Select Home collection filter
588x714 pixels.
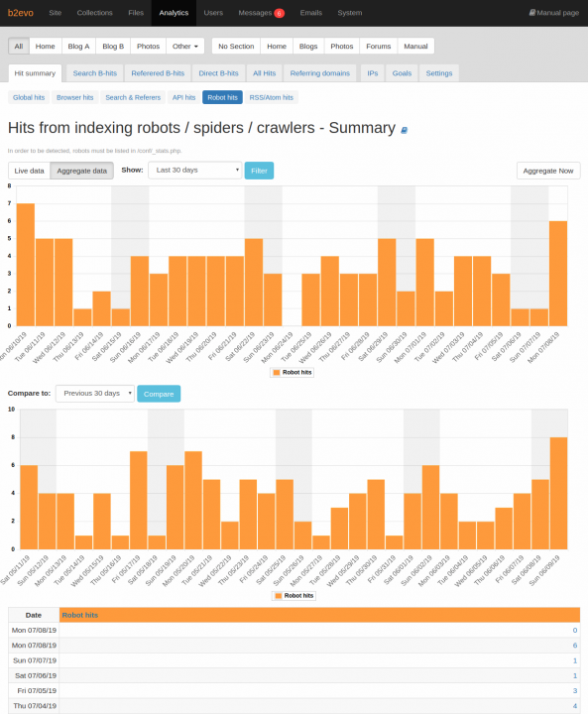tap(45, 46)
